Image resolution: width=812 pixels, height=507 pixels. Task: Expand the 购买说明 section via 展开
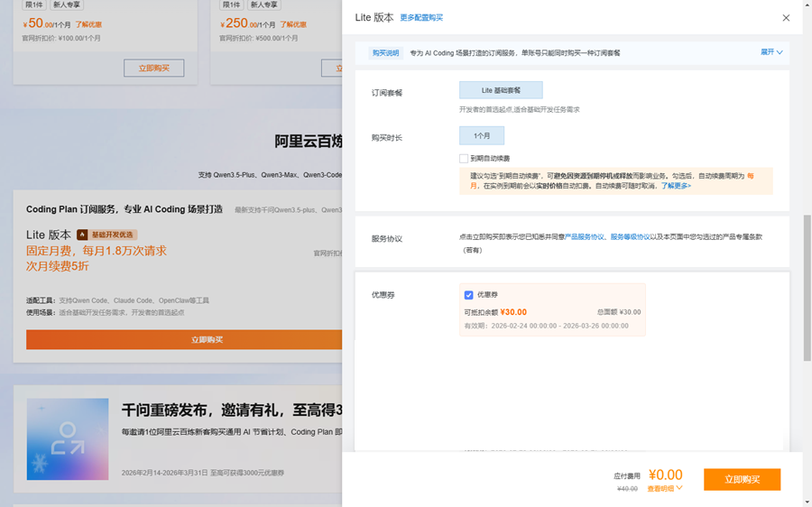point(768,52)
